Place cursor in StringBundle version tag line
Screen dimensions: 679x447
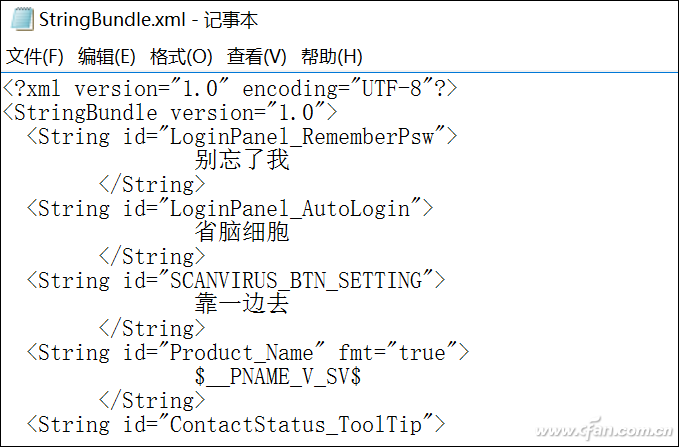(170, 113)
